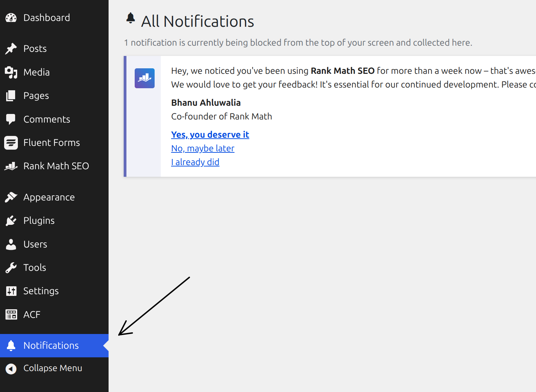Click the Dashboard gauge icon
536x392 pixels.
coord(11,18)
